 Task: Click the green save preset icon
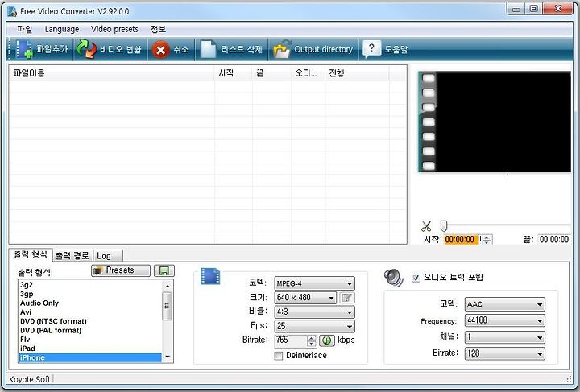point(164,270)
